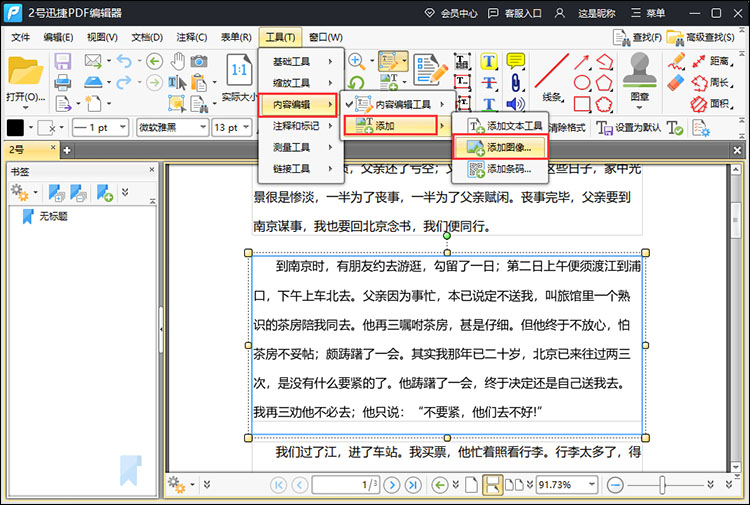The height and width of the screenshot is (505, 750).
Task: Click the Print icon
Action: pos(63,83)
